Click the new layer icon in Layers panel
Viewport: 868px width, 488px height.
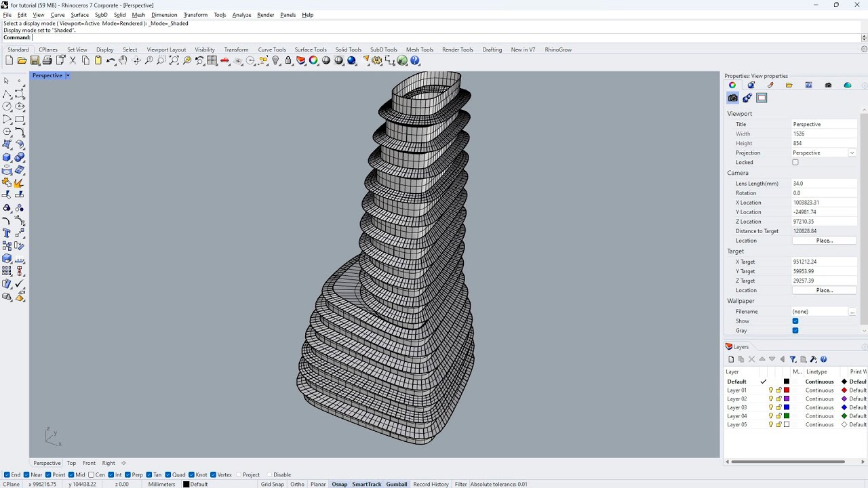(731, 359)
